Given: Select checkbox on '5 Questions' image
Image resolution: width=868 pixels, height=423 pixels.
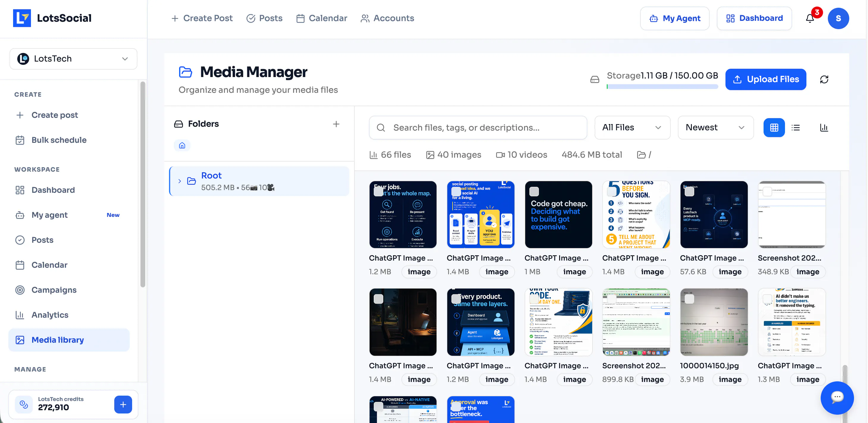Looking at the screenshot, I should [611, 191].
